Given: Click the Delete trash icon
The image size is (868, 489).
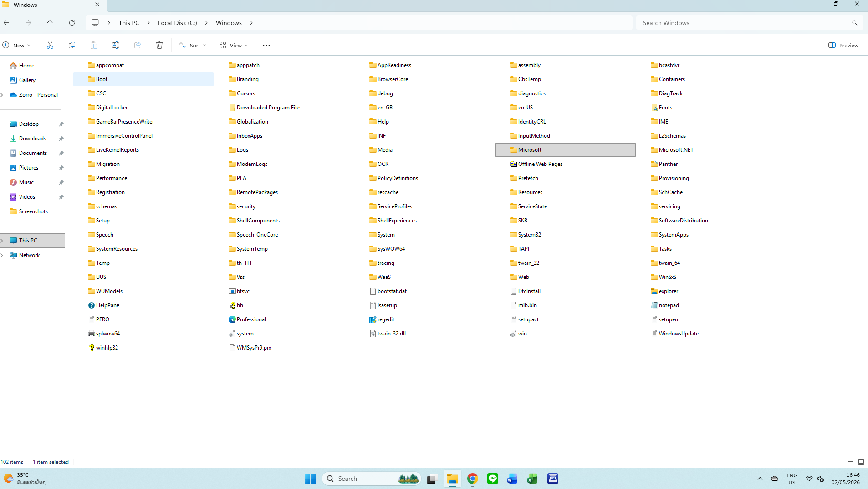Looking at the screenshot, I should click(159, 45).
